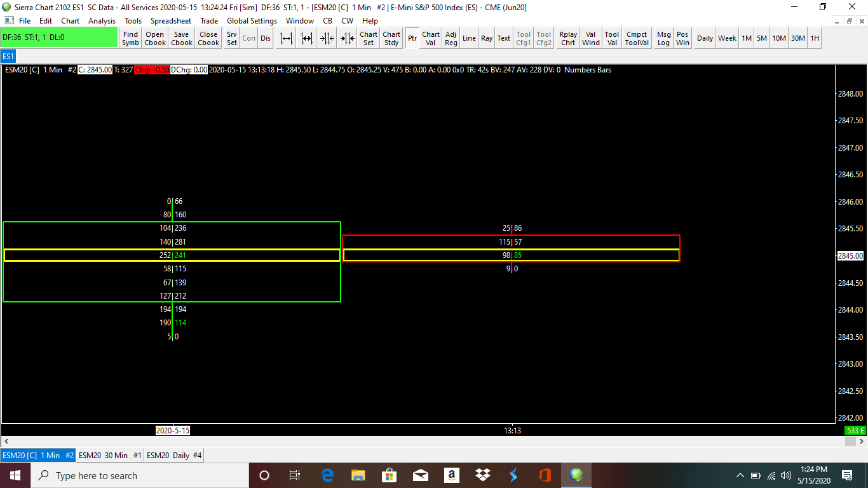Click the thin inward-arrows bar spacing icon
The width and height of the screenshot is (868, 488).
click(x=327, y=38)
